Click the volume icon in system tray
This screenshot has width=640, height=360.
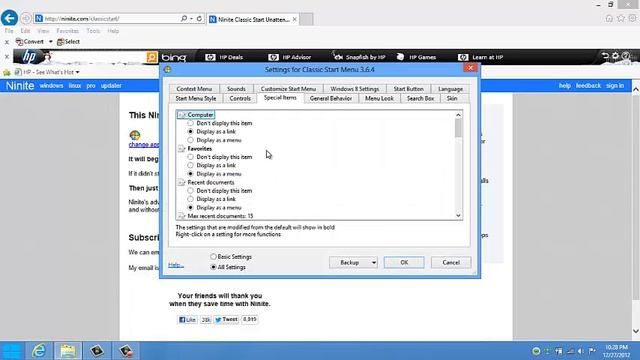click(580, 351)
